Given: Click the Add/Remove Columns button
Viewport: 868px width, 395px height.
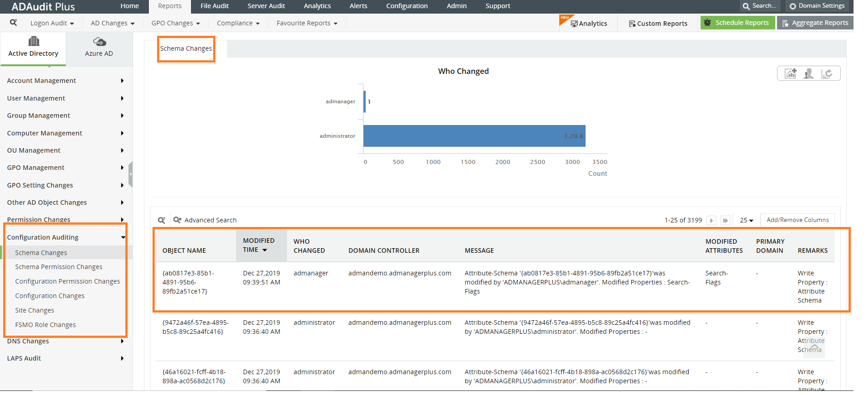Looking at the screenshot, I should point(798,220).
